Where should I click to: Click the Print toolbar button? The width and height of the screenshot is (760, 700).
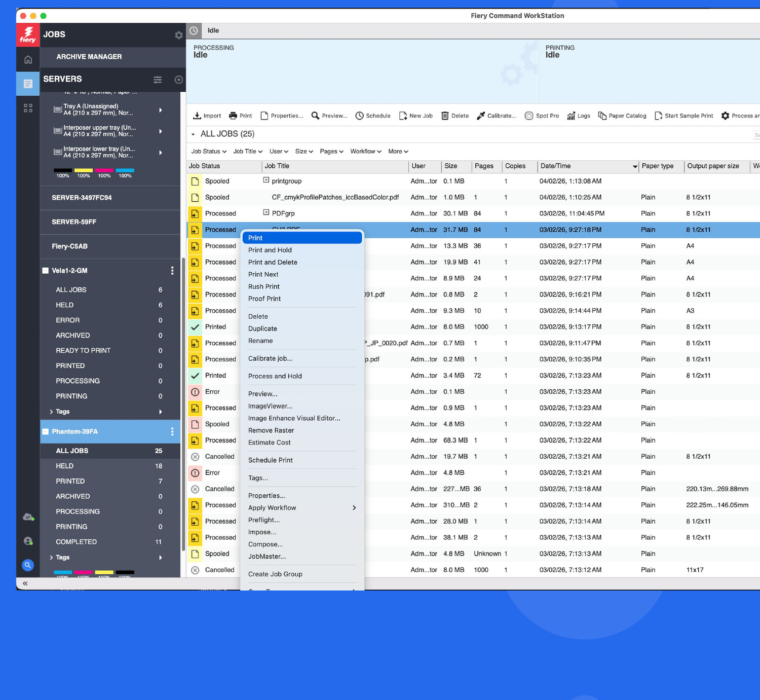click(x=240, y=116)
